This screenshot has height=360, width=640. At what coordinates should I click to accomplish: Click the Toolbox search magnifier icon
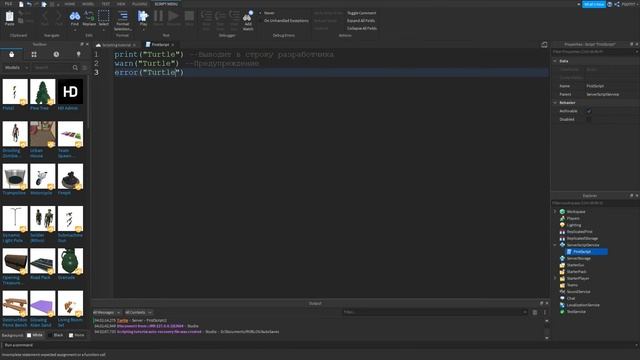pos(75,68)
